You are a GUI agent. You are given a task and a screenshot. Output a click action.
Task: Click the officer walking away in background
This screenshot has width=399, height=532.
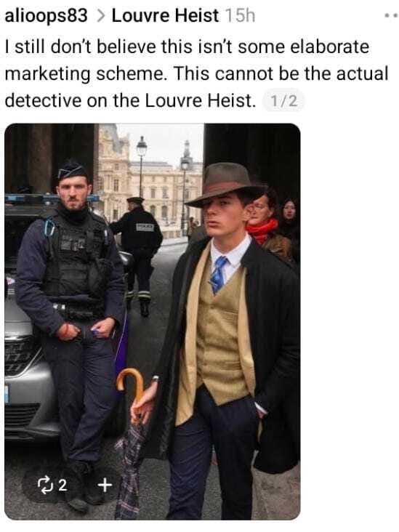139,256
